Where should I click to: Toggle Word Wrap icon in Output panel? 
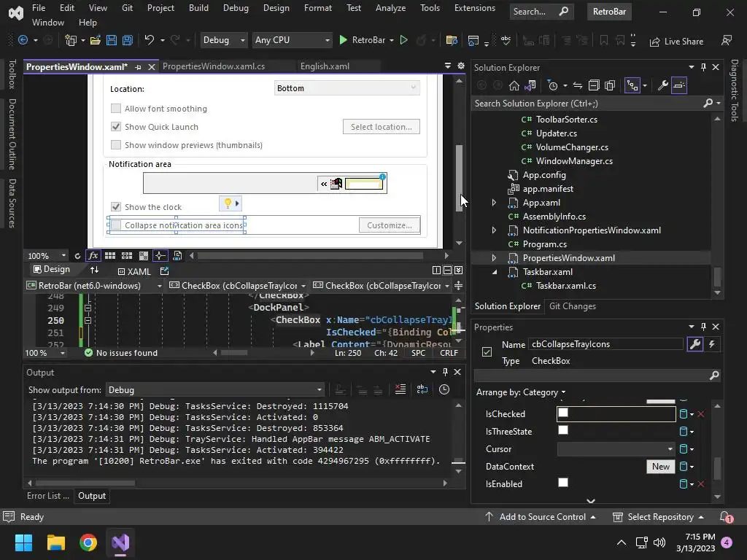coord(422,389)
